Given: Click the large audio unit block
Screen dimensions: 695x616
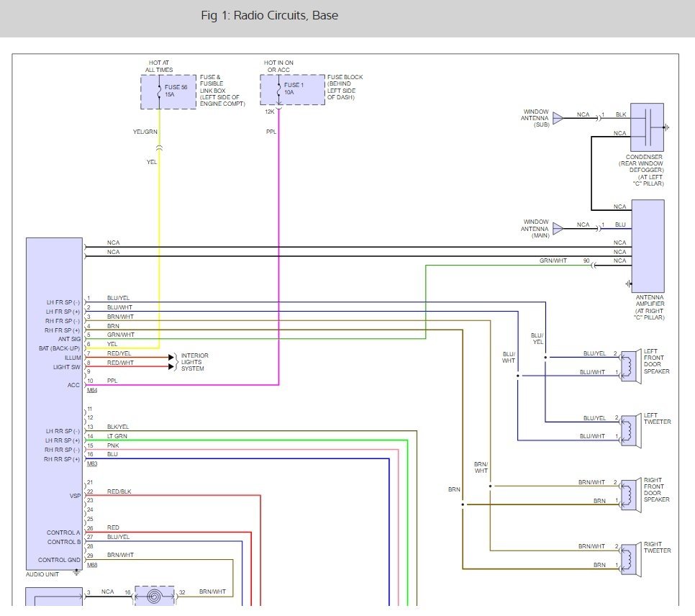Looking at the screenshot, I should (x=54, y=404).
